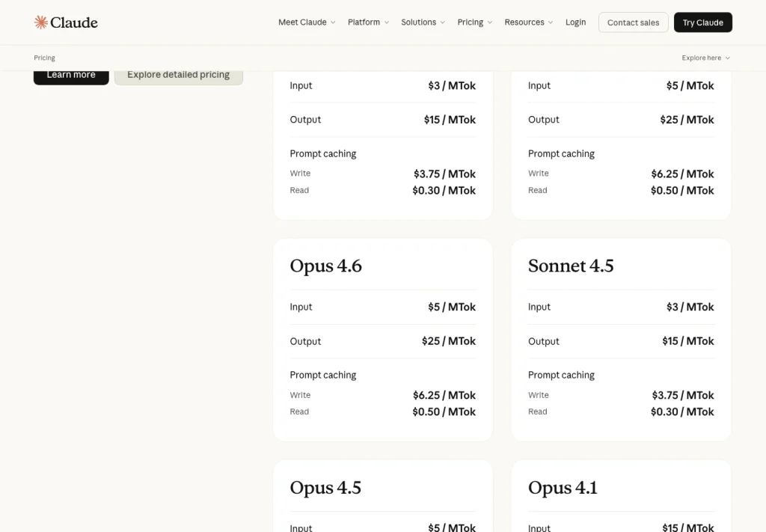Screen dimensions: 766x532
Task: Click Prompt caching label in Sonnet 4.5 card
Action: pos(561,375)
